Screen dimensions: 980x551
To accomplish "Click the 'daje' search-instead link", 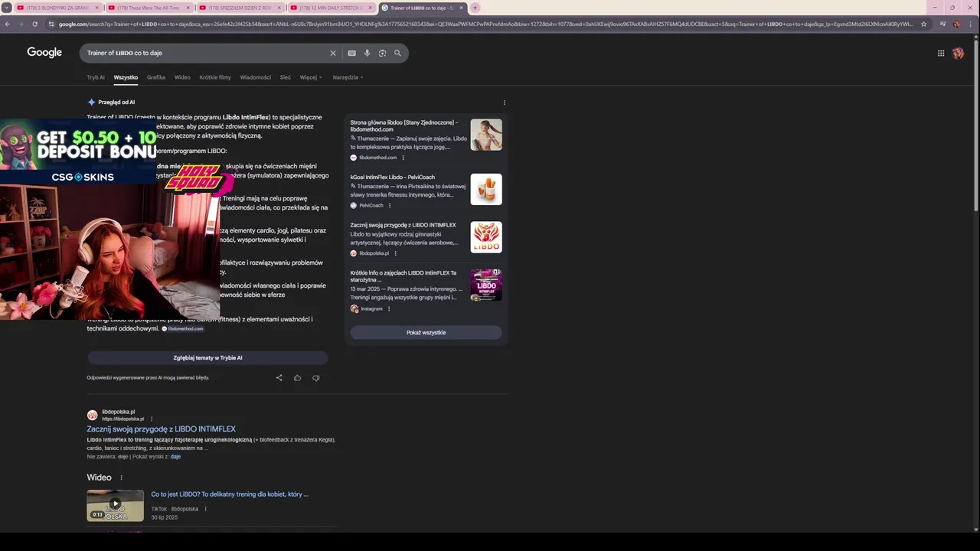I will [175, 457].
